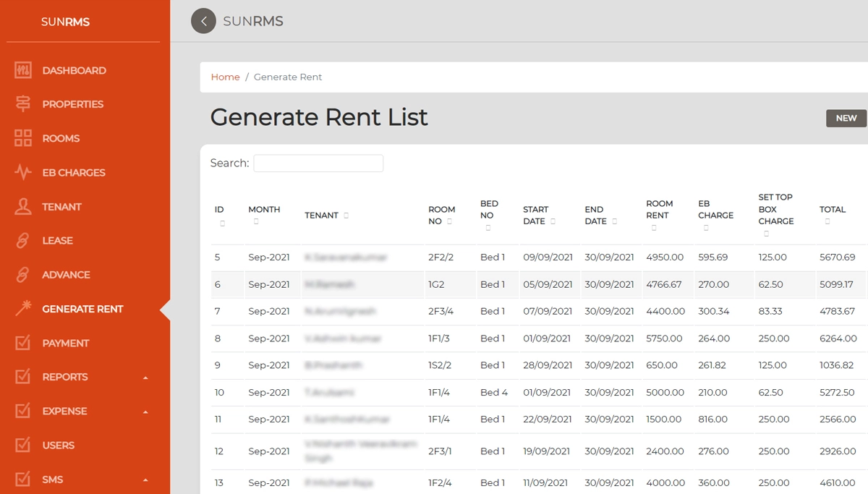Click SUNRMS title in top bar
868x494 pixels.
(253, 21)
